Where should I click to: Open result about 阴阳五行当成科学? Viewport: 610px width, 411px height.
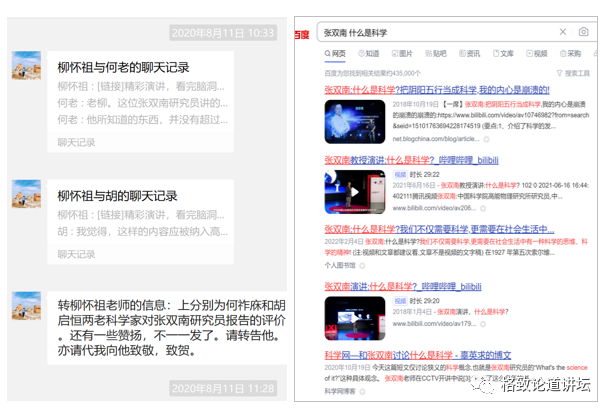[437, 90]
